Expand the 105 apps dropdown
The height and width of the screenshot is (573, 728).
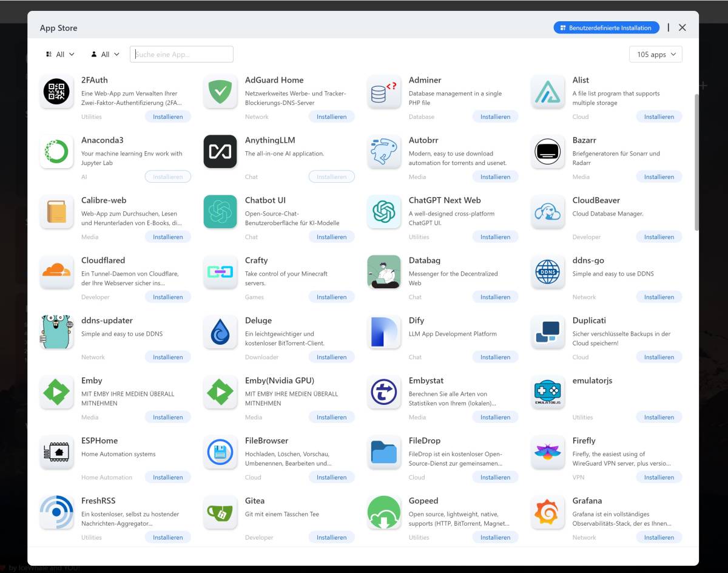point(656,54)
